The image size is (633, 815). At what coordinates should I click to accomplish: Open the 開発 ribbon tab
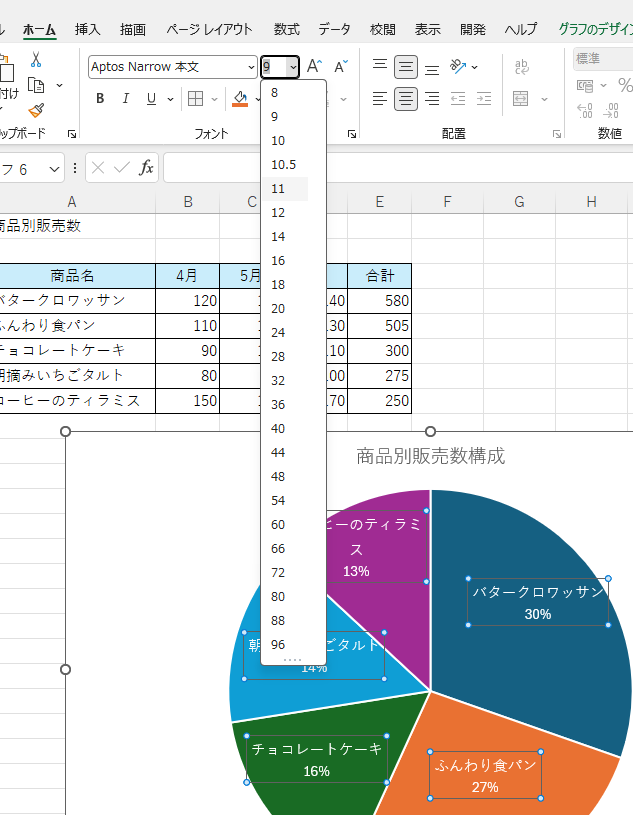click(473, 30)
